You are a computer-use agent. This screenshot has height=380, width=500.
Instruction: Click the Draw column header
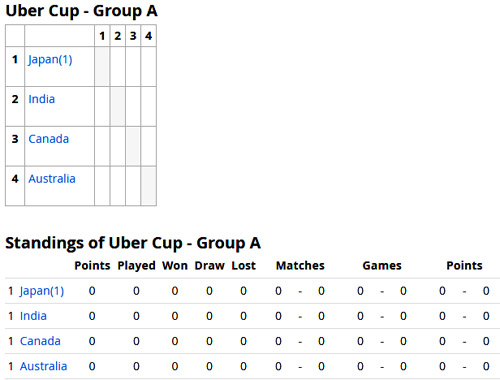click(x=210, y=266)
